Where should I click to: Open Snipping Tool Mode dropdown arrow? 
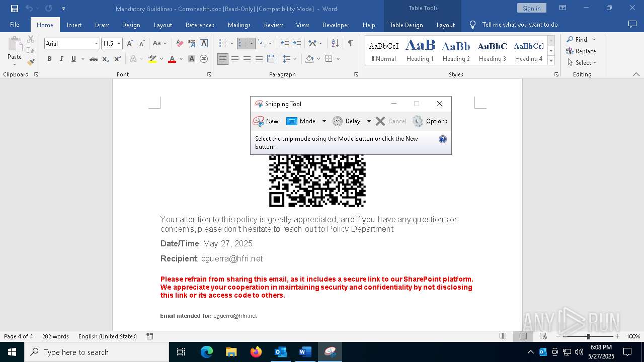click(324, 121)
